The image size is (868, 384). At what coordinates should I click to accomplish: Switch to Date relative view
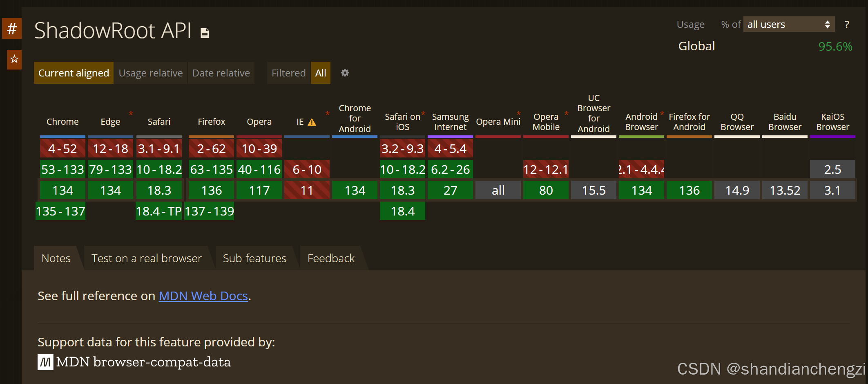click(221, 73)
